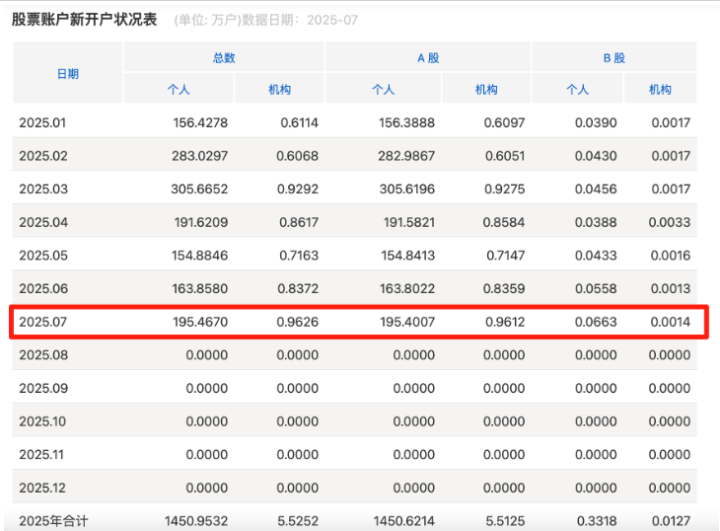Click the value 0.6097
The image size is (720, 531).
click(504, 123)
